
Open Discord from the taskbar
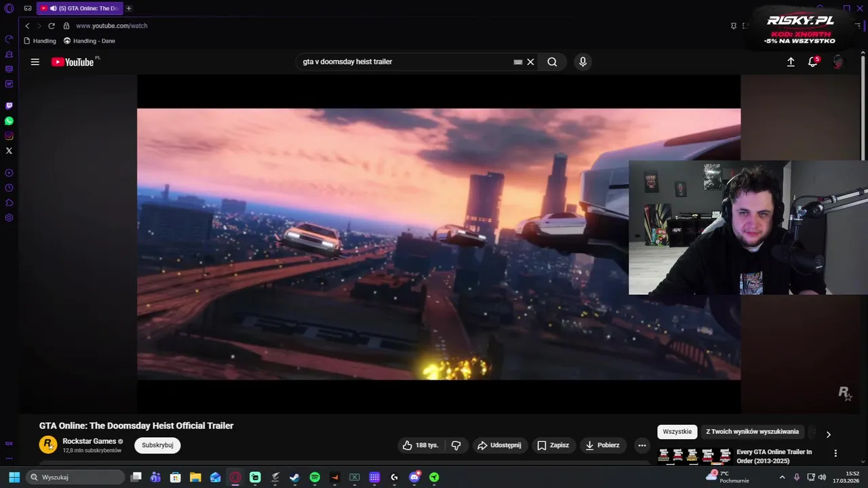[x=414, y=477]
